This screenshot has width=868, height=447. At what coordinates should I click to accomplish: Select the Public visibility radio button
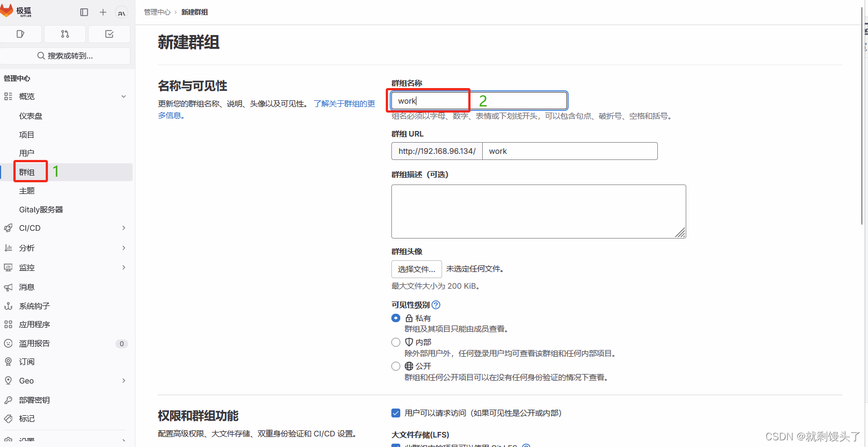[396, 366]
